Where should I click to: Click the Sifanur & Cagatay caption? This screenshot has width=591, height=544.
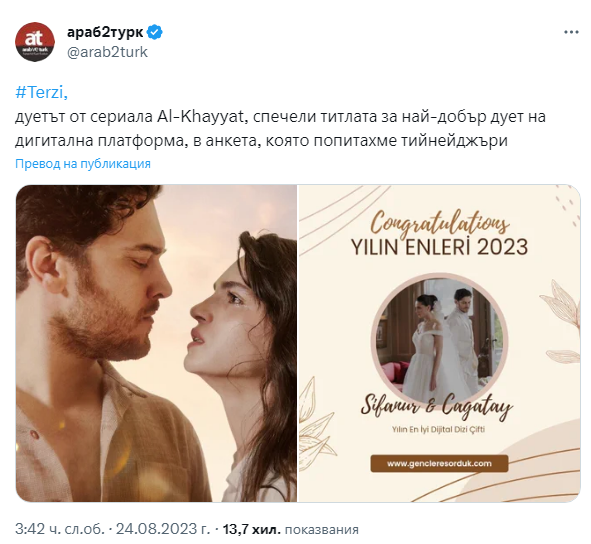(436, 407)
